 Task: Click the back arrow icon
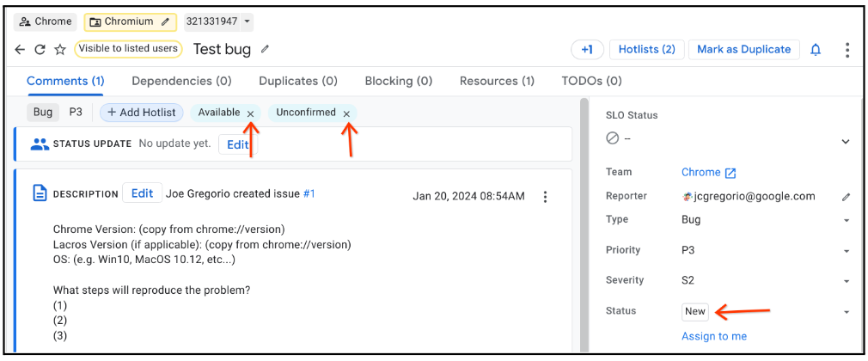[x=20, y=50]
